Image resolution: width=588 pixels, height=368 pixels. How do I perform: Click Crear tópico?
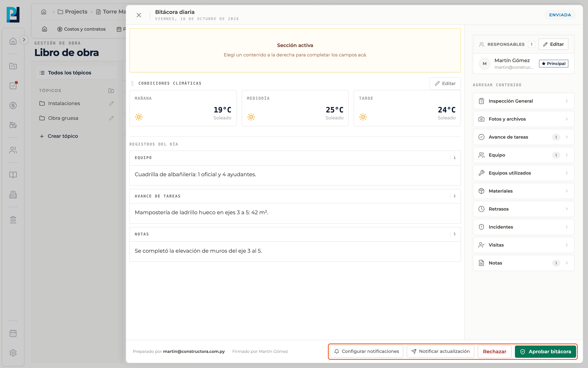(59, 136)
